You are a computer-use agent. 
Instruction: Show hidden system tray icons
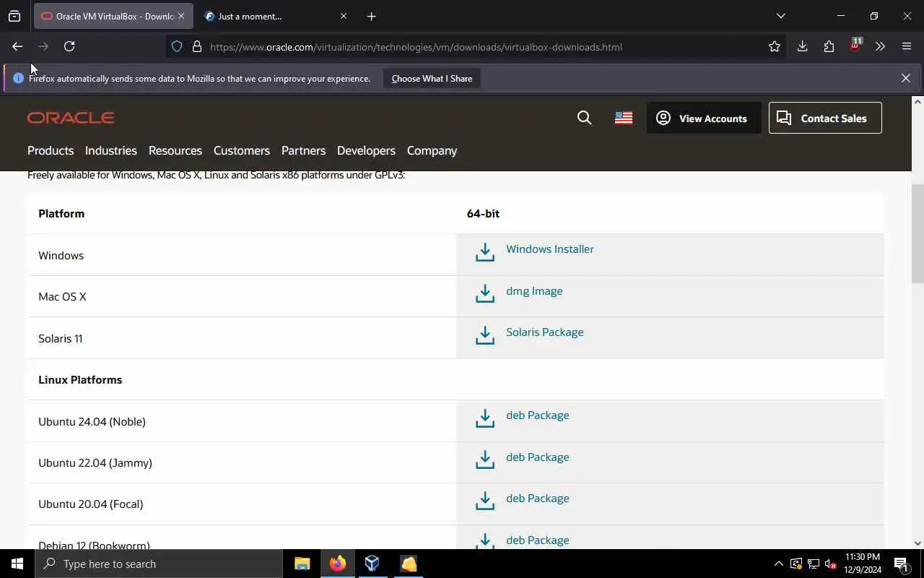778,564
